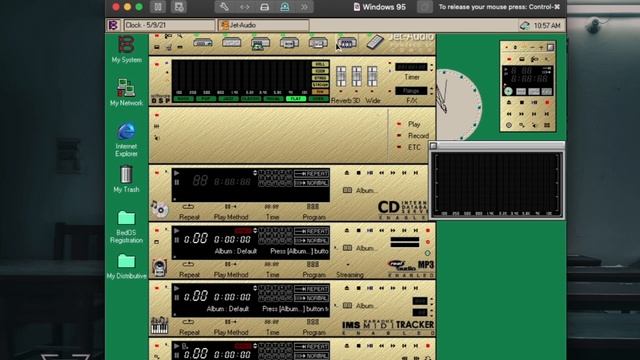Eject the disc on the CD deck

click(x=347, y=173)
